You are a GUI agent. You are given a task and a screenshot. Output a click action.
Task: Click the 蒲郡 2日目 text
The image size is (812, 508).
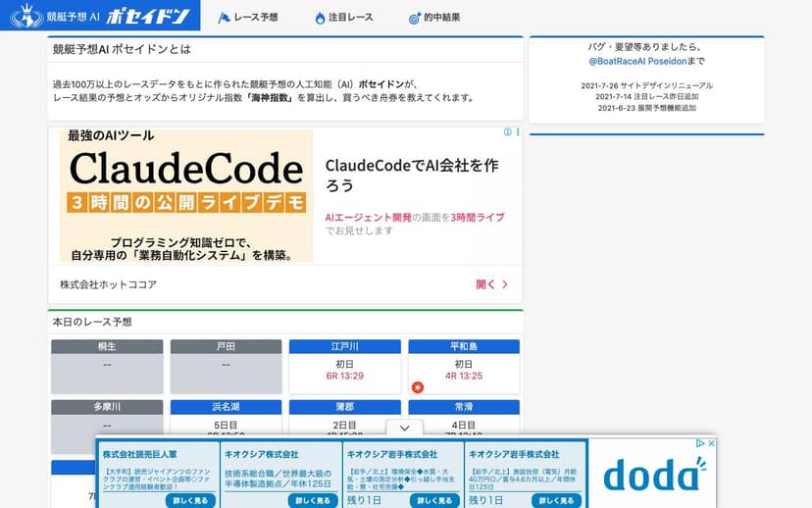pyautogui.click(x=345, y=426)
